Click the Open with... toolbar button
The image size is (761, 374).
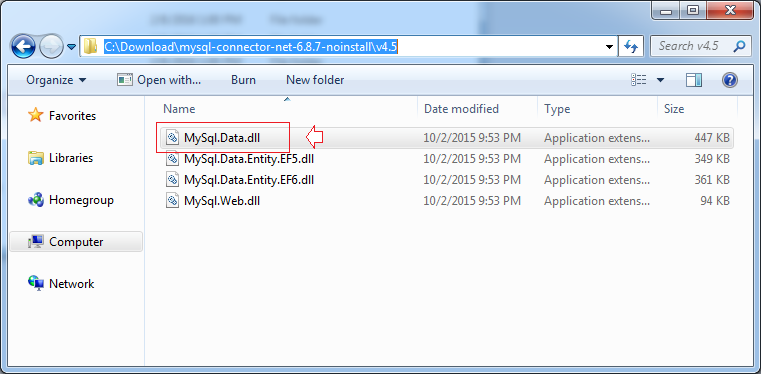[159, 80]
